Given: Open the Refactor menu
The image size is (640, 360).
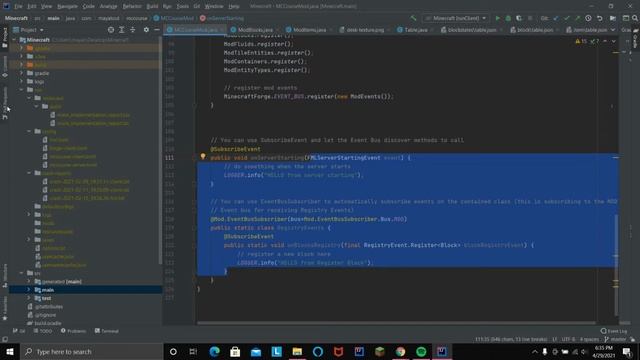Looking at the screenshot, I should pyautogui.click(x=132, y=7).
